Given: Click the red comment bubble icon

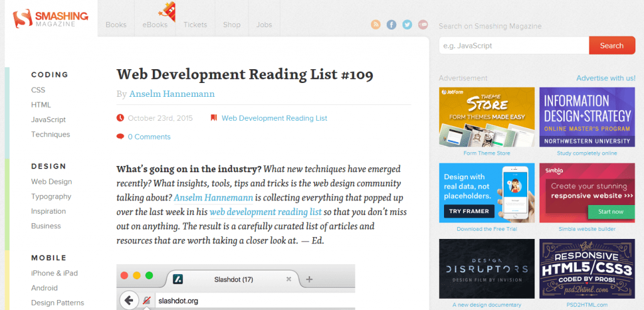Looking at the screenshot, I should coord(120,136).
